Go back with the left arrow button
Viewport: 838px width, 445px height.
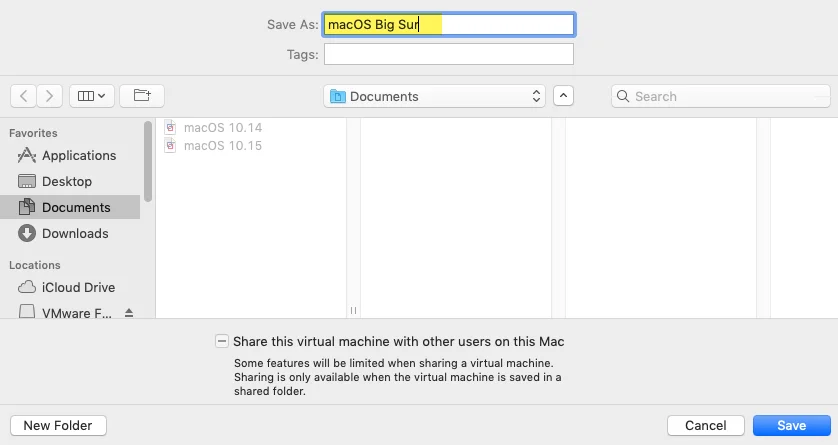(24, 96)
